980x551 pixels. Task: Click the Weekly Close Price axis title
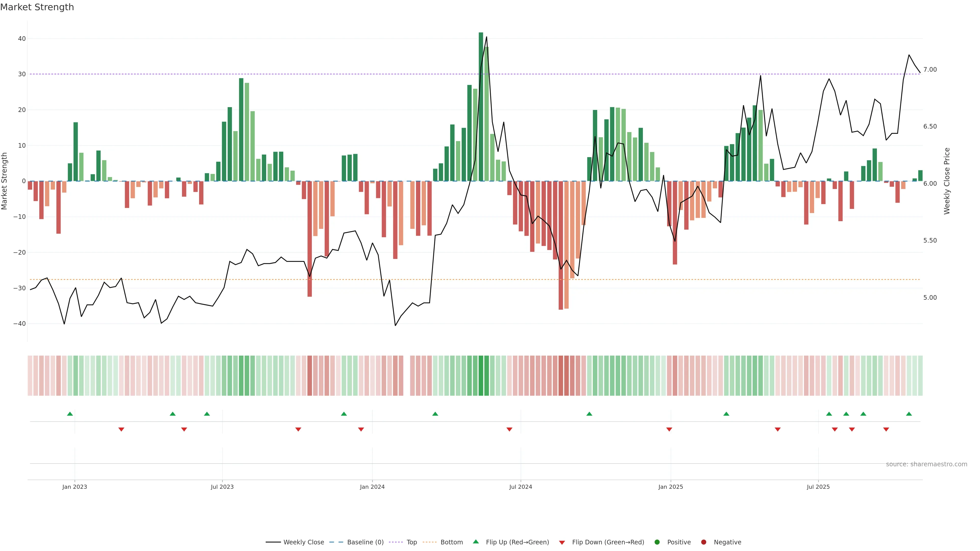tap(947, 181)
